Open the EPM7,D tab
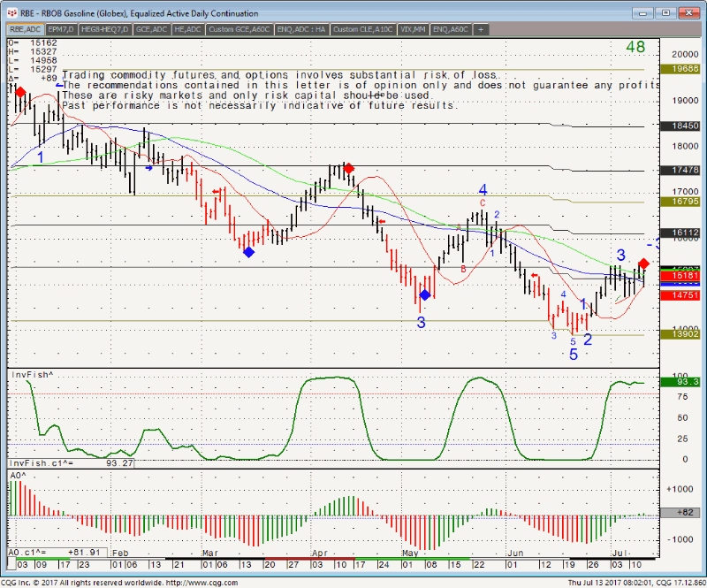 [x=61, y=29]
